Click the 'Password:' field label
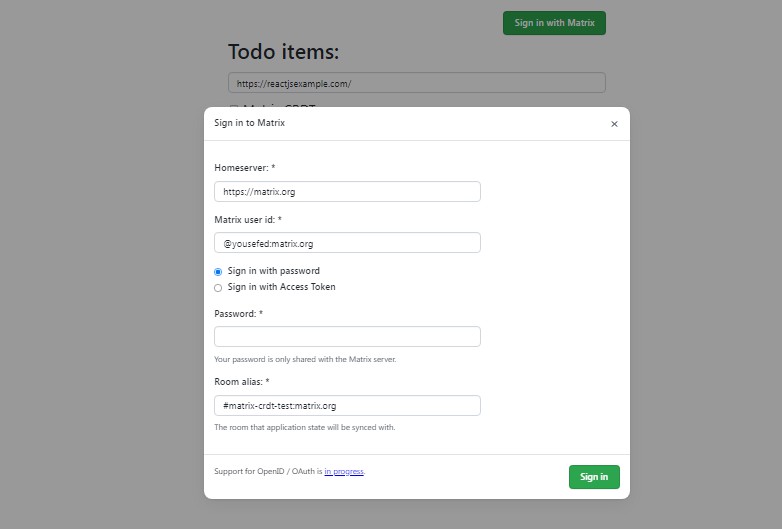 pos(238,314)
